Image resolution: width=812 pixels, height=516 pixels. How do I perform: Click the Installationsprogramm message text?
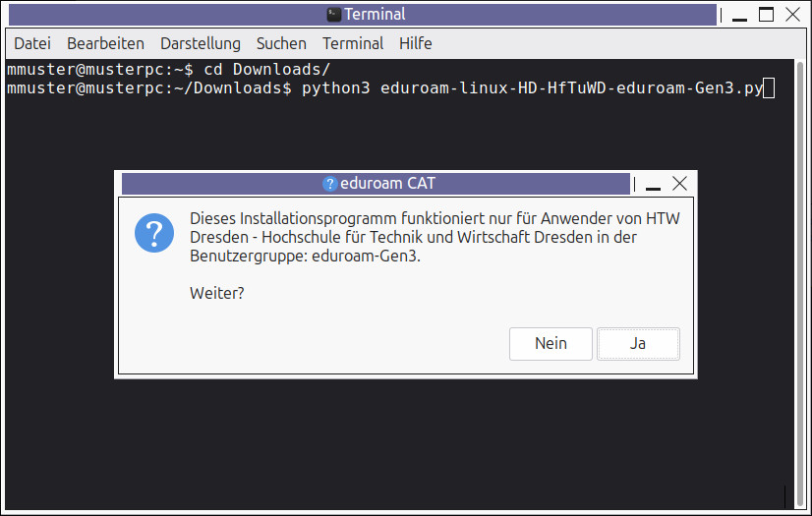tap(435, 237)
